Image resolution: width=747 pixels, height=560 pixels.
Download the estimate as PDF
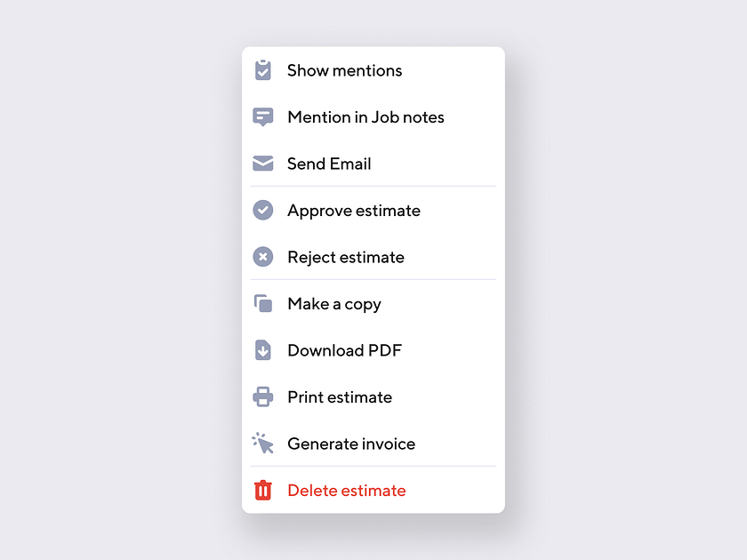pos(344,350)
